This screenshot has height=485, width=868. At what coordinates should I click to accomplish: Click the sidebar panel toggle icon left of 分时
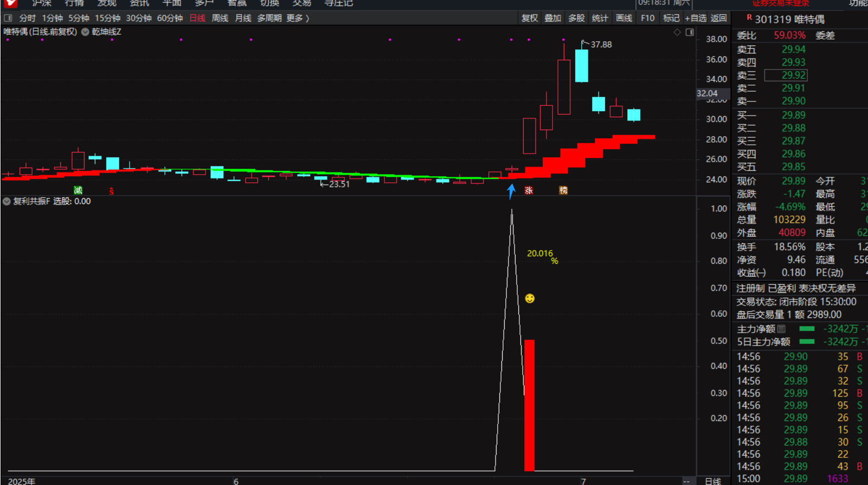8,18
